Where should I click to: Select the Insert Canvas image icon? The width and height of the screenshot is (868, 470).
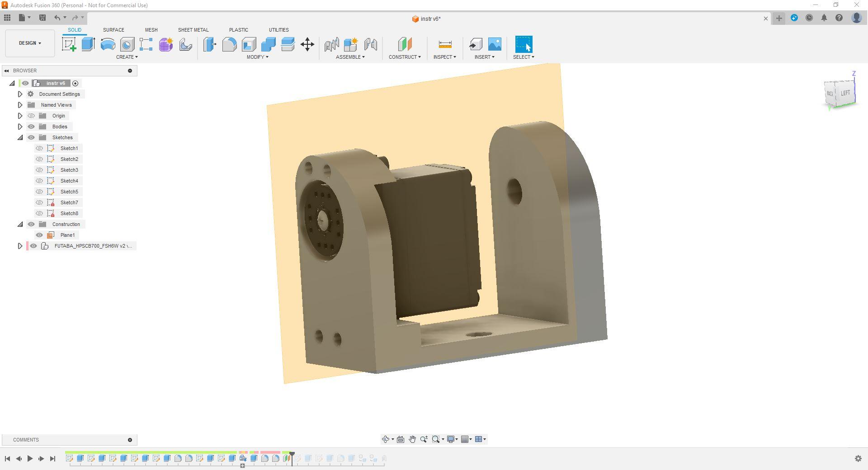(x=495, y=44)
